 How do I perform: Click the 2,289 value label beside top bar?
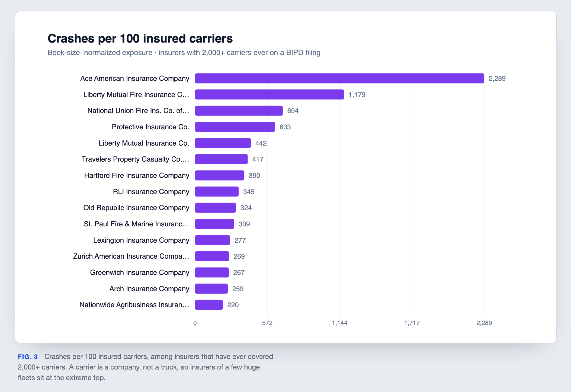tap(497, 79)
